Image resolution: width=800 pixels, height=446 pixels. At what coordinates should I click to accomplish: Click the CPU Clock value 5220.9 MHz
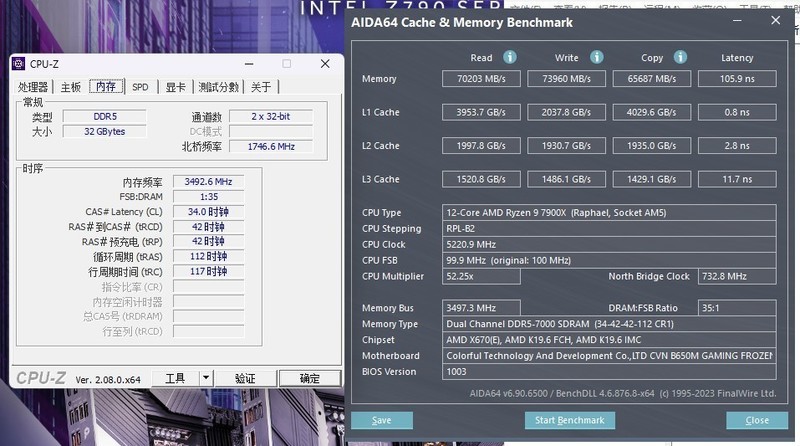coord(609,244)
